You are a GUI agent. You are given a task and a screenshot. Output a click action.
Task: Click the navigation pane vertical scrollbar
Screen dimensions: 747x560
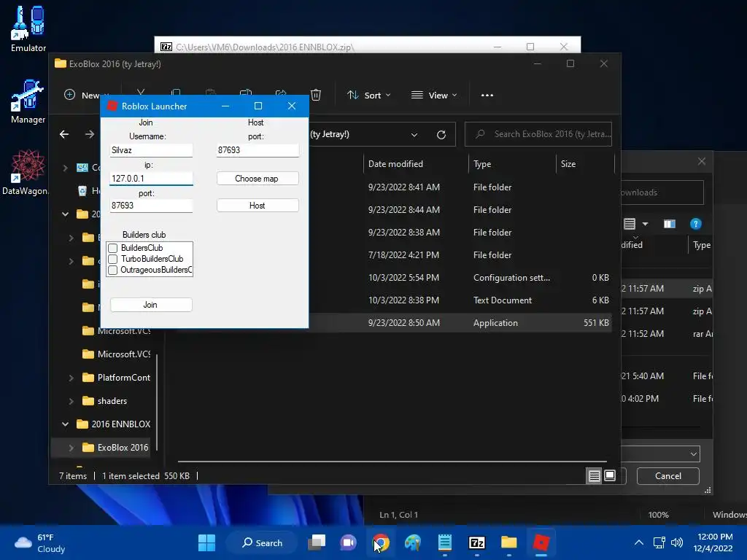157,402
